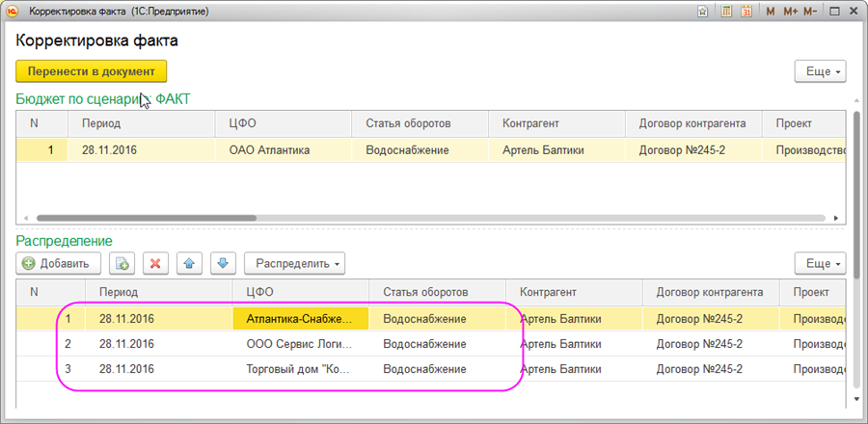Click the M memory button

point(770,12)
